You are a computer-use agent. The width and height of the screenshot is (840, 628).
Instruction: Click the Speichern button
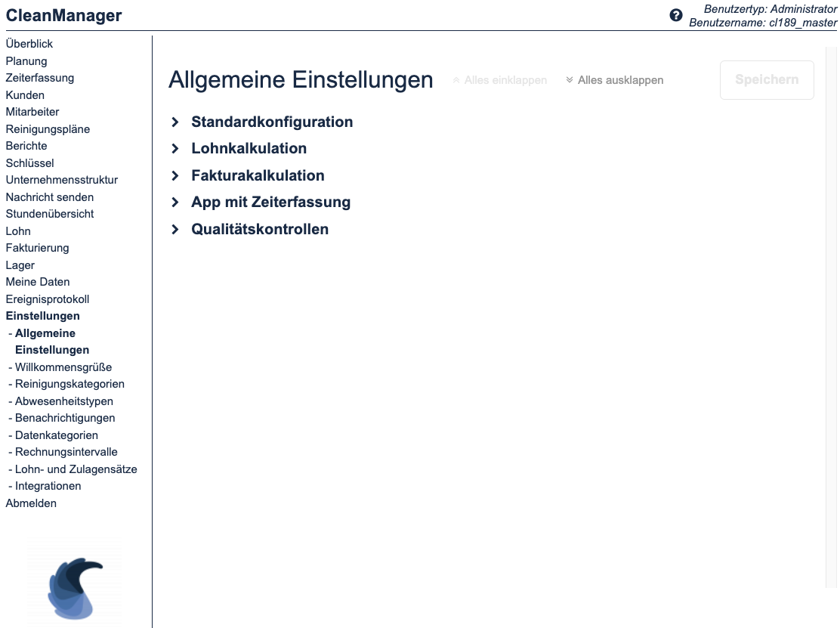(x=766, y=79)
